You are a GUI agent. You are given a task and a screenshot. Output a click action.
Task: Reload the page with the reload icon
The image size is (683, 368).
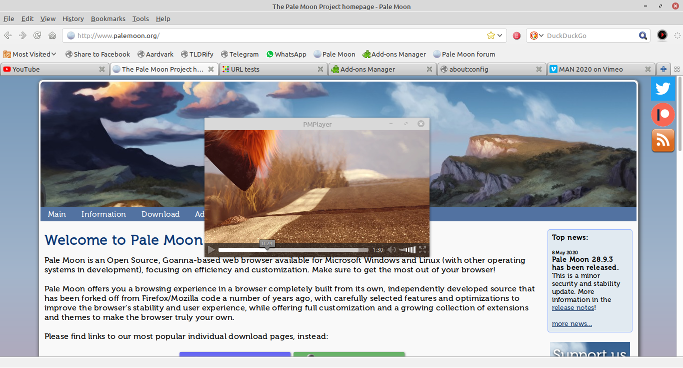point(37,36)
